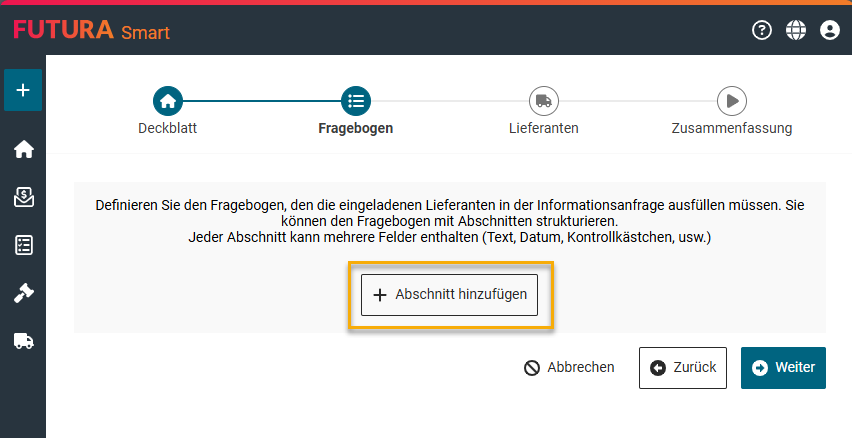Go to the Zusammenfassung step circle
The width and height of the screenshot is (852, 438).
coord(732,100)
